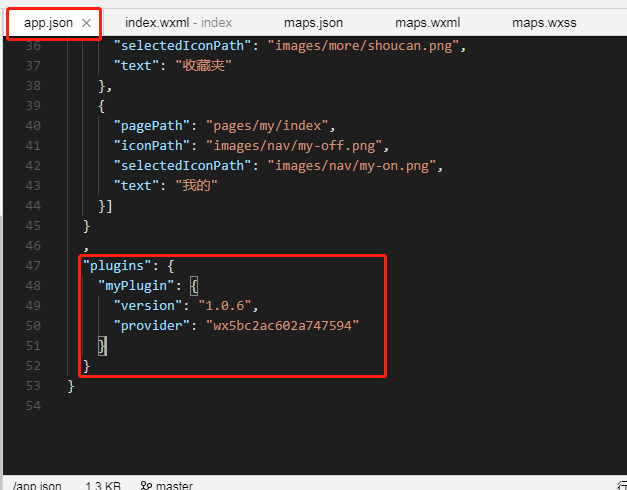
Task: Click the "iconPath" key on line 41
Action: [152, 146]
